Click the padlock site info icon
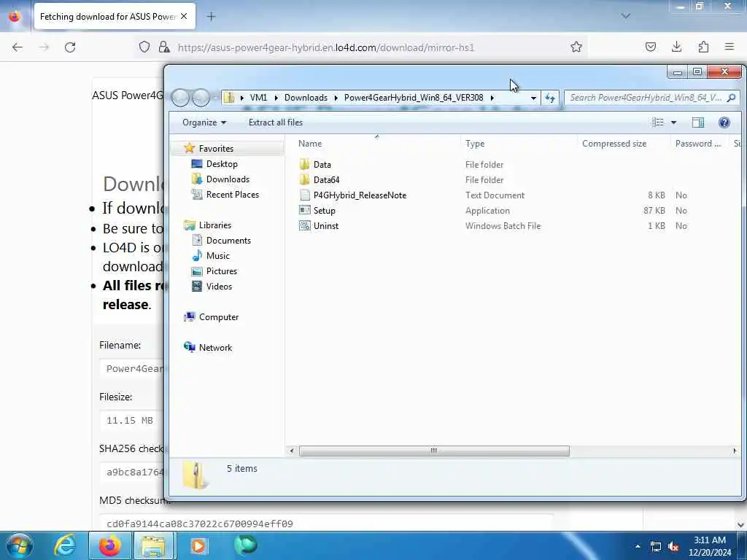The width and height of the screenshot is (747, 560). point(164,47)
